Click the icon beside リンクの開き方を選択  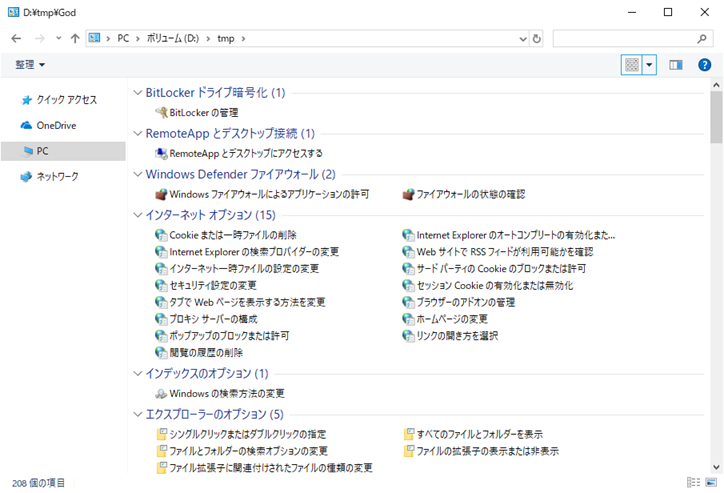[x=408, y=336]
